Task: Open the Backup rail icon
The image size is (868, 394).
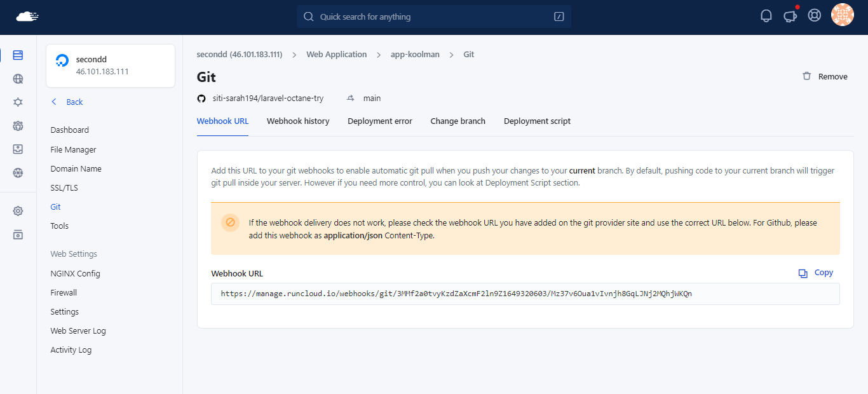Action: coord(18,149)
